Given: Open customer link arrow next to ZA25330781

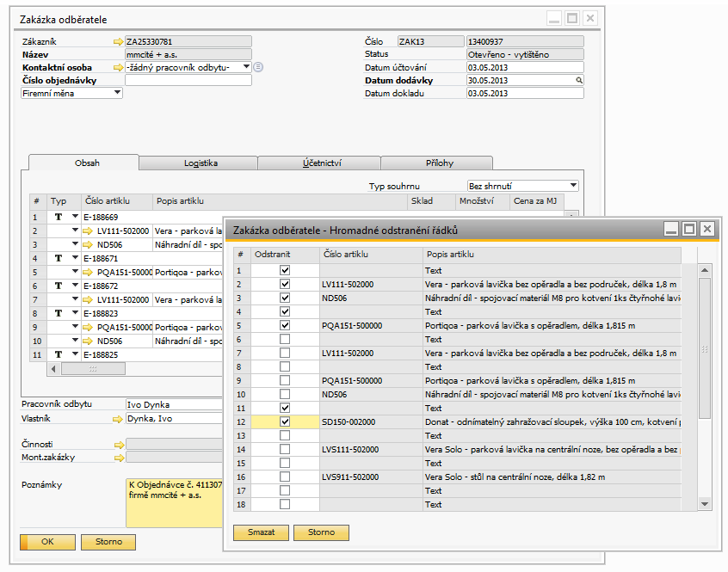Looking at the screenshot, I should pos(119,42).
